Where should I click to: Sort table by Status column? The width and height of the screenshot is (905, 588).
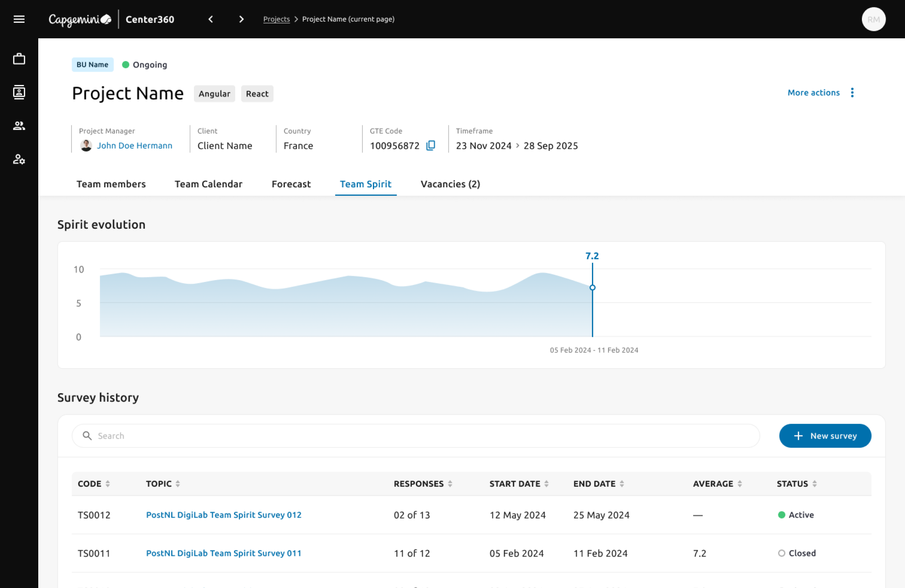pos(814,484)
